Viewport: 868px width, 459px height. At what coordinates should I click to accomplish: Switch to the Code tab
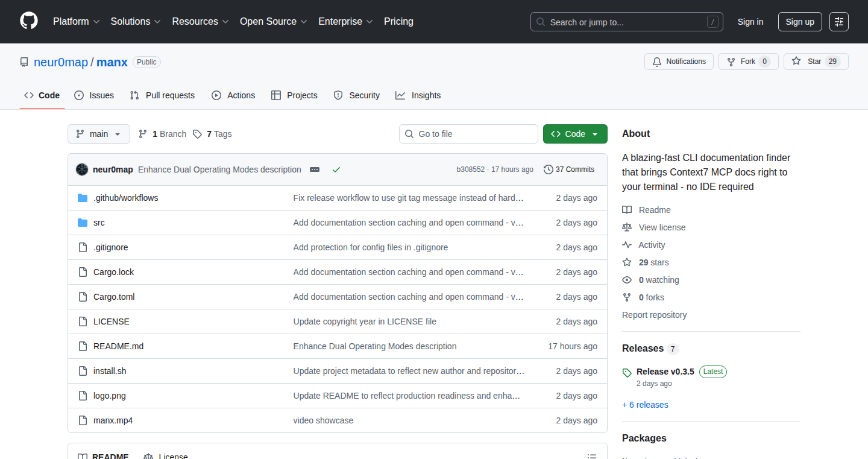[x=42, y=95]
